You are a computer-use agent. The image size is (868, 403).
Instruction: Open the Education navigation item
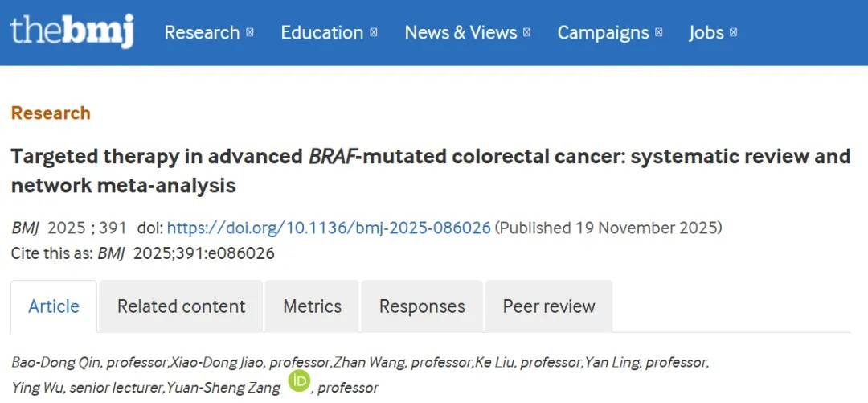(x=321, y=33)
